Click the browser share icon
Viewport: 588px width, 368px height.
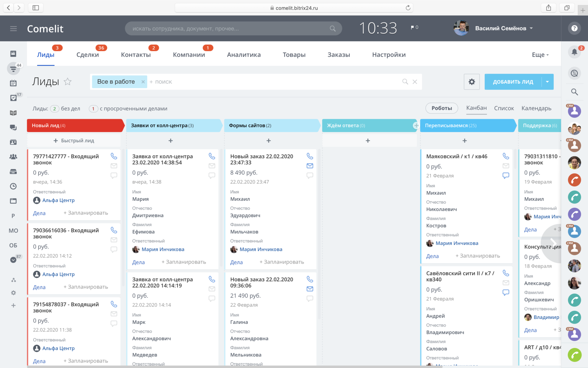click(x=548, y=8)
